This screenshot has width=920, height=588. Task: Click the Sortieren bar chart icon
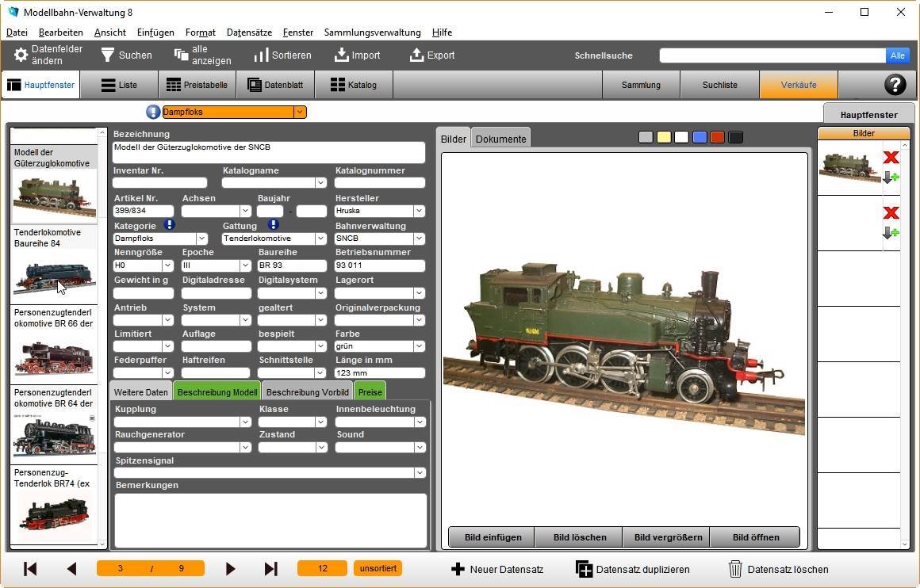[x=261, y=55]
